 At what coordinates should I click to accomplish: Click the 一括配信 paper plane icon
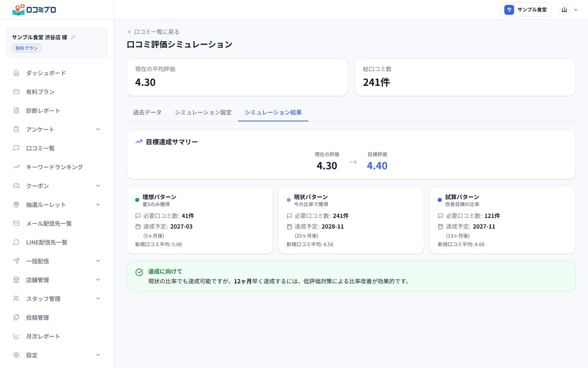16,261
